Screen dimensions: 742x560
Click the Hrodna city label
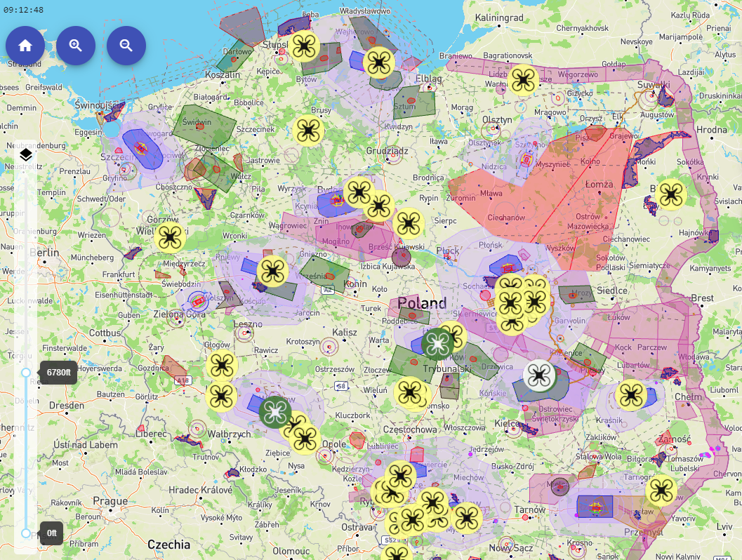(x=712, y=130)
